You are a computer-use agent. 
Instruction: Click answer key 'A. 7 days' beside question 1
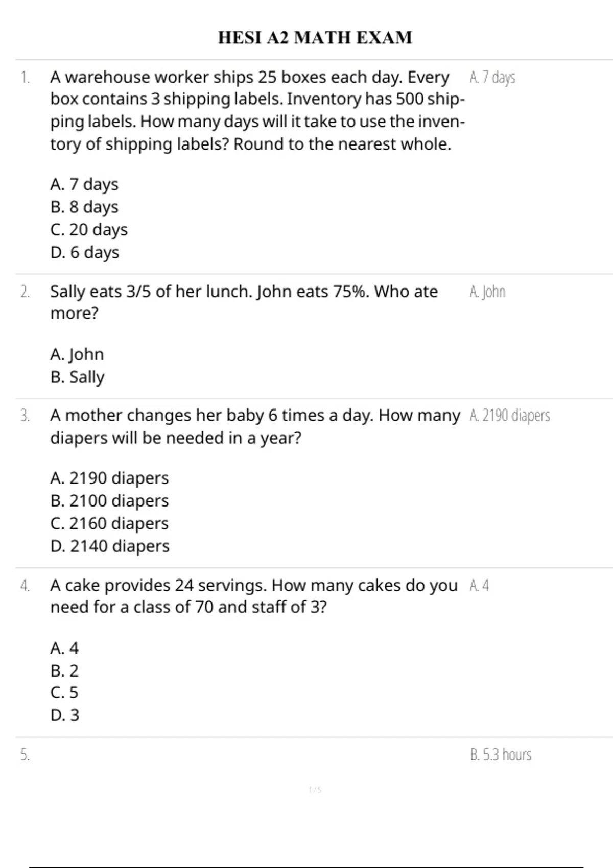492,78
